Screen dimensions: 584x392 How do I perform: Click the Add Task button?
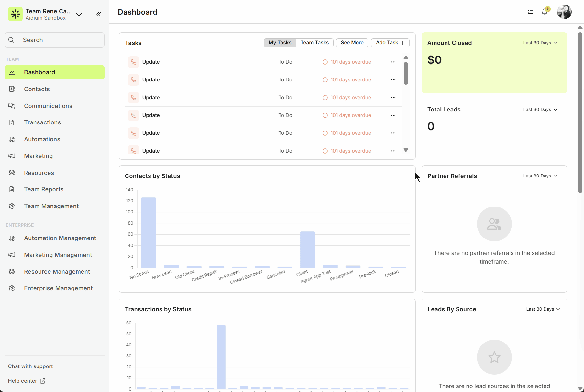click(390, 43)
